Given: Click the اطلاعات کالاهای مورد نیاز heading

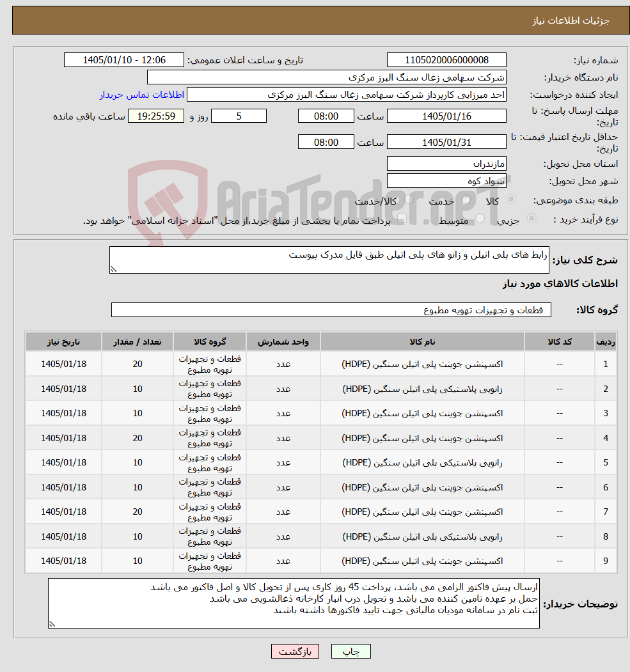Looking at the screenshot, I should pos(560,284).
